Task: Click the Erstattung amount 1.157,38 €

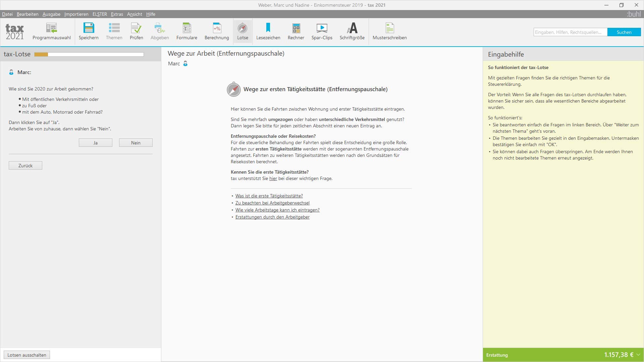Action: (x=619, y=355)
